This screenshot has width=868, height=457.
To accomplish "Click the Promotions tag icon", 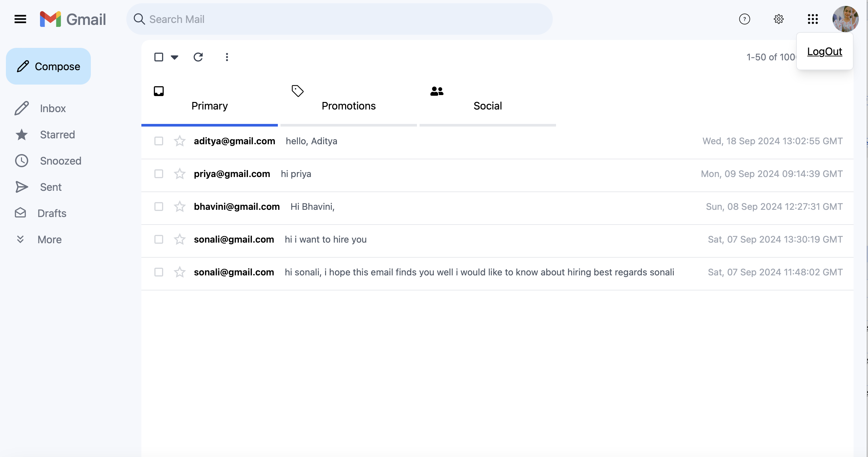I will (298, 91).
